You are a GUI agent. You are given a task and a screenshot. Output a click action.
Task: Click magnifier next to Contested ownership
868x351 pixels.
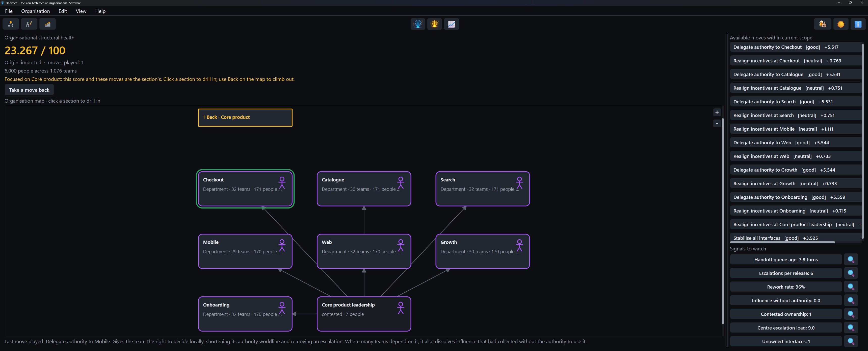[x=851, y=314]
